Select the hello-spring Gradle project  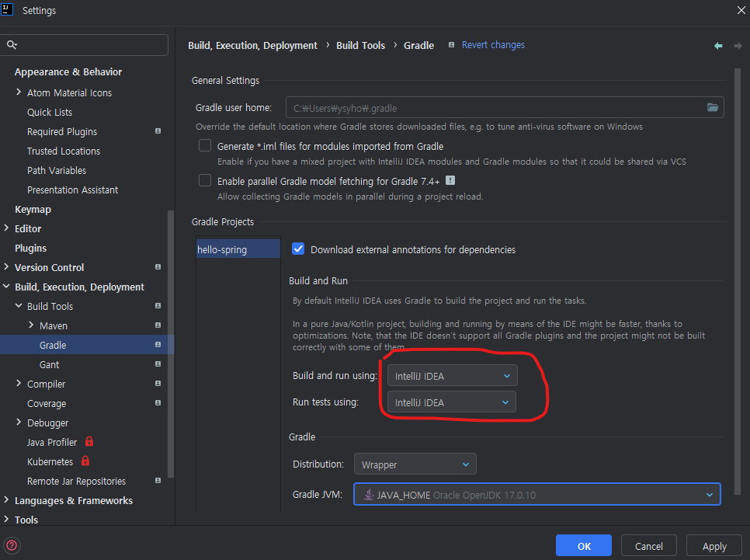(x=238, y=249)
